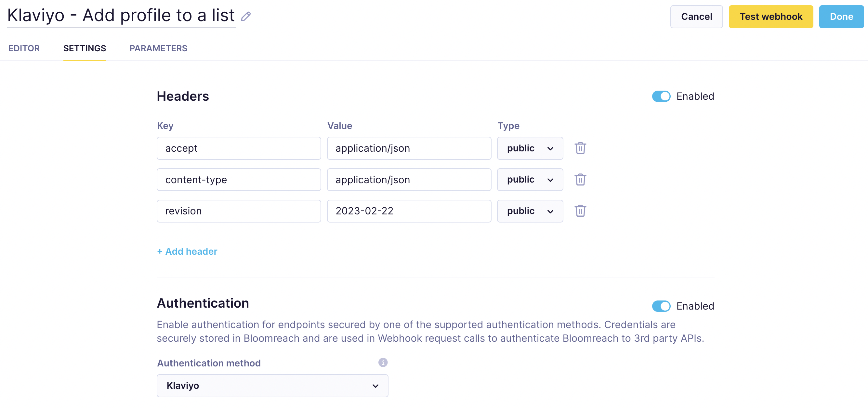Disable the Authentication toggle
868x408 pixels.
click(x=661, y=306)
